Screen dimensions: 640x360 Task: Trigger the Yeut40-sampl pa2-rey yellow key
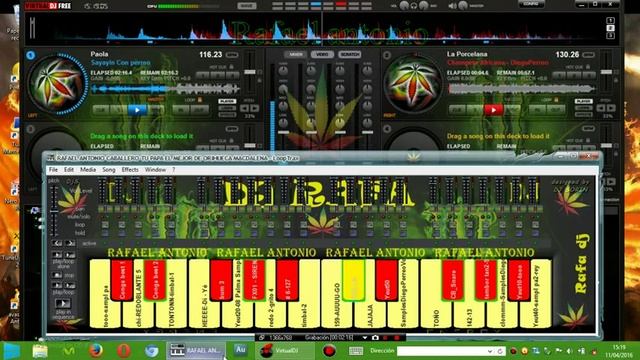[x=536, y=314]
